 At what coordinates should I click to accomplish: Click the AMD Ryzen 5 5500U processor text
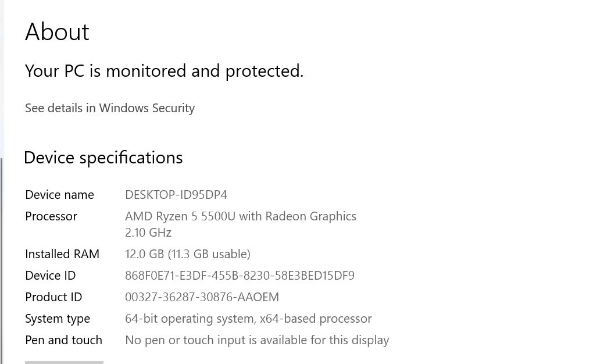pyautogui.click(x=240, y=216)
